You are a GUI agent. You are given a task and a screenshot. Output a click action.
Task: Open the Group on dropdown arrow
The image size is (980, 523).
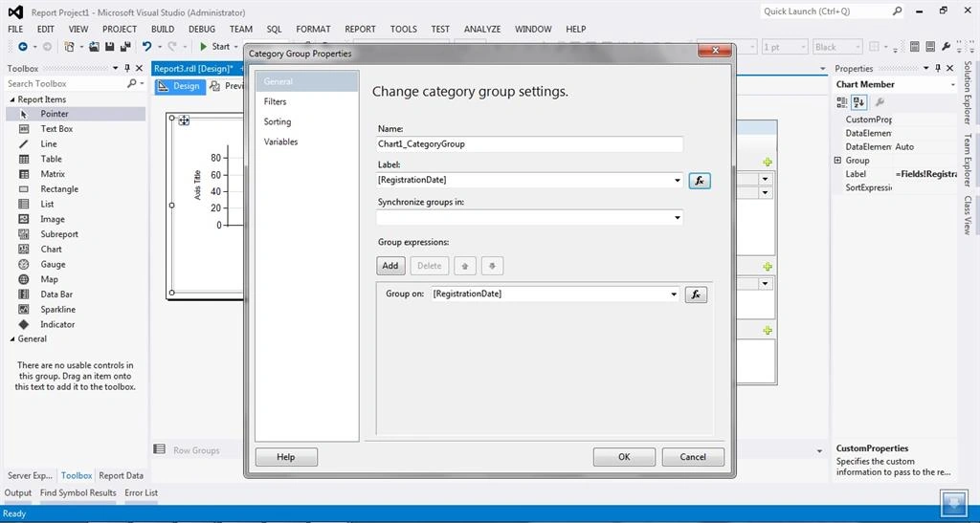coord(674,294)
